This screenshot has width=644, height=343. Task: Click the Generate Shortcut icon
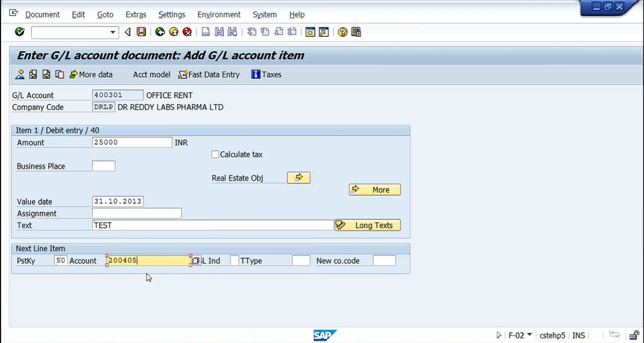(x=324, y=32)
